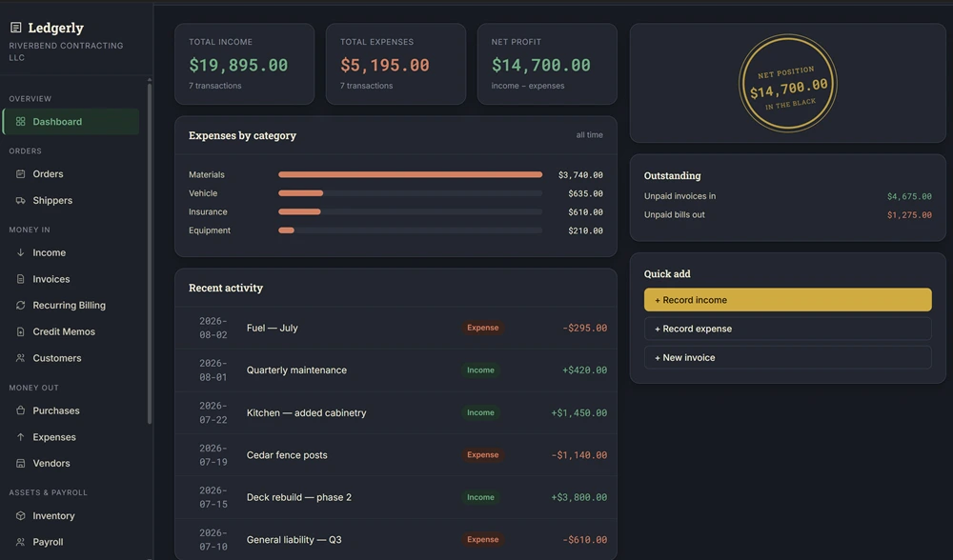Click the sidebar scrollbar
953x560 pixels.
pos(150,254)
